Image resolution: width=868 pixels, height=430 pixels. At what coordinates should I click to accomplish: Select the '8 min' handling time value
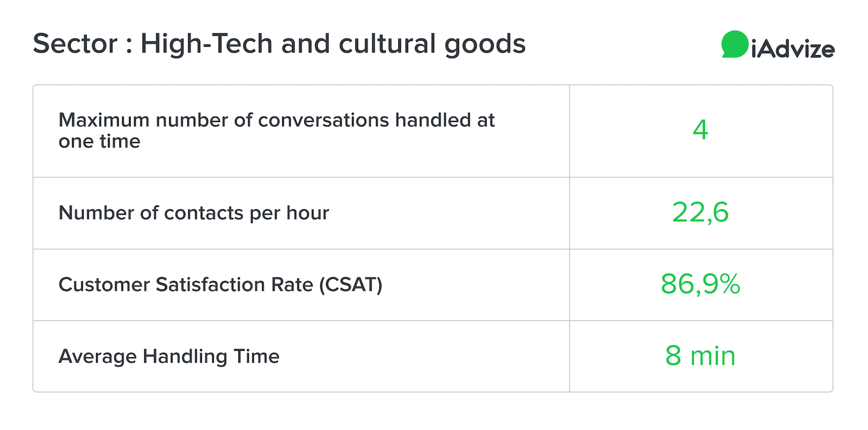click(700, 356)
